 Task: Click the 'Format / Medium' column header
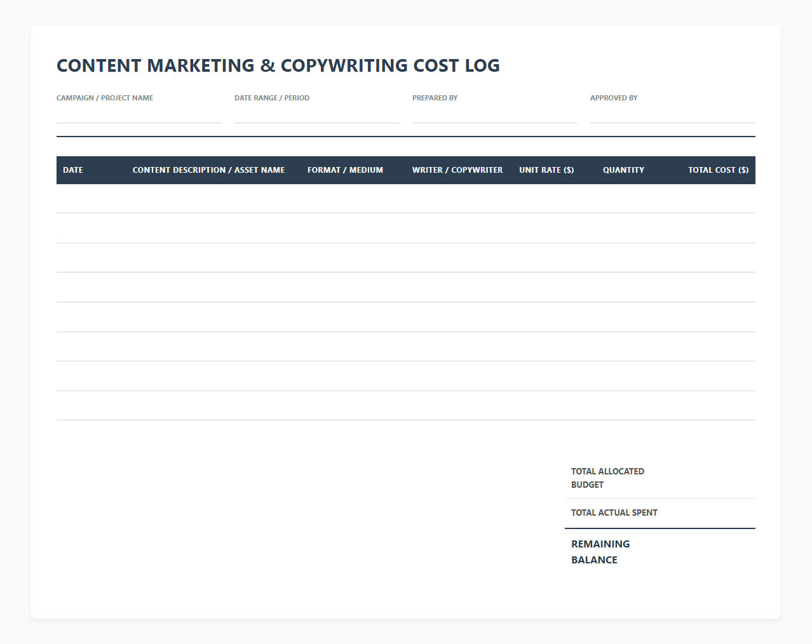(345, 170)
